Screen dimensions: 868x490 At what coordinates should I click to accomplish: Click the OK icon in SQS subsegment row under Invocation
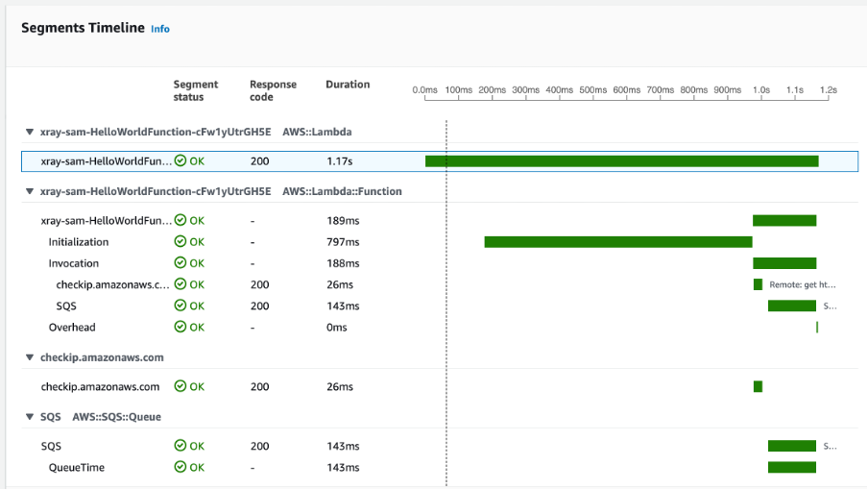pyautogui.click(x=181, y=306)
